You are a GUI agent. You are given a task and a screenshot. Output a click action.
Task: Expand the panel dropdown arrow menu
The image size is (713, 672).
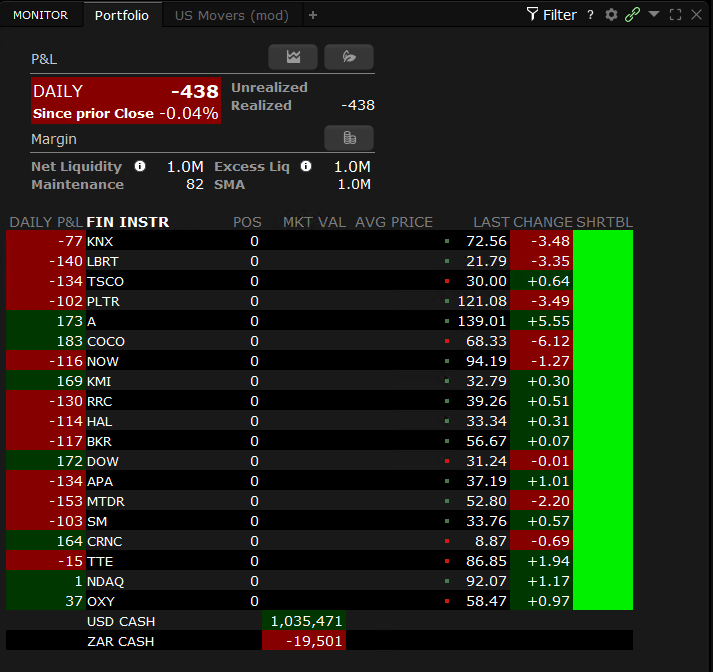(654, 14)
